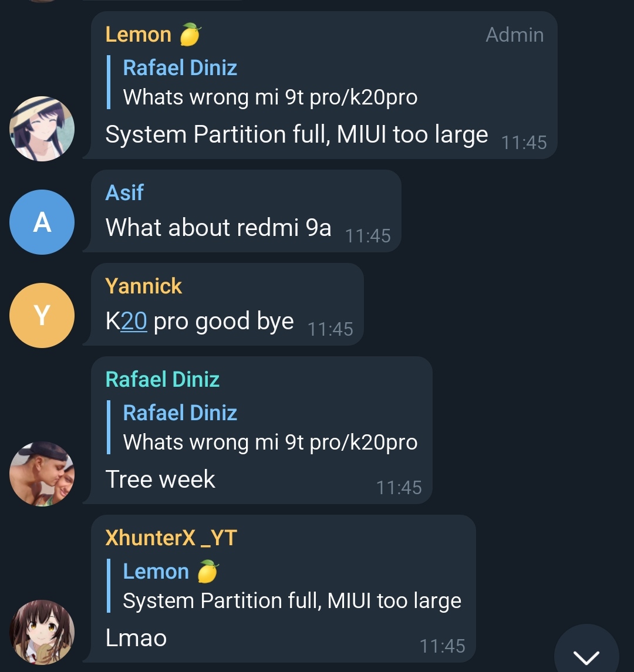Tap the Lemon sender name in first message
634x672 pixels.
click(x=138, y=34)
